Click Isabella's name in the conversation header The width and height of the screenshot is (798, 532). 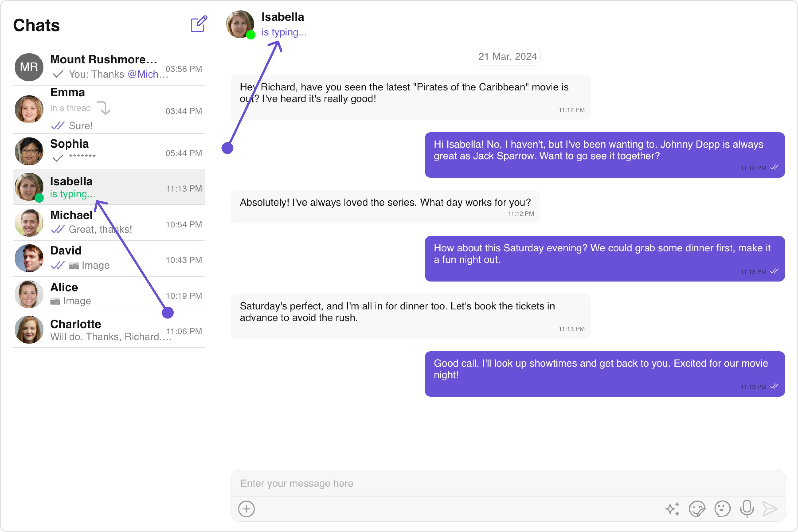[x=282, y=17]
